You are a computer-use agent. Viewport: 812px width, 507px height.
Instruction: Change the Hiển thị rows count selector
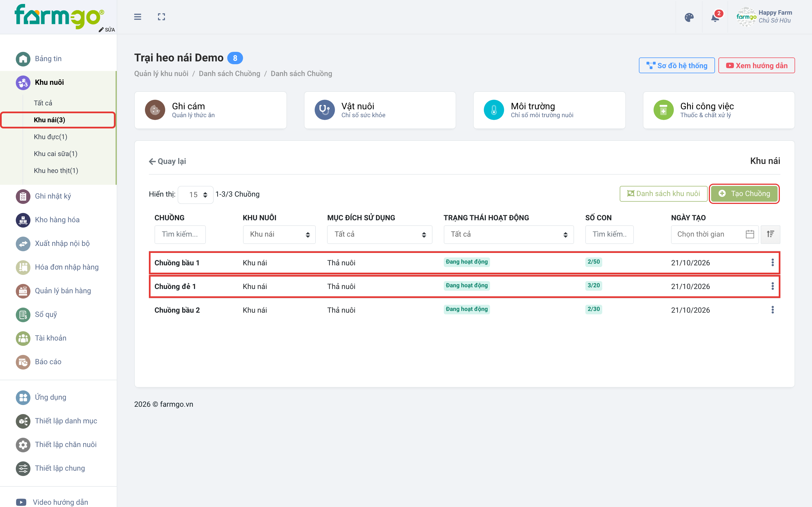tap(196, 194)
